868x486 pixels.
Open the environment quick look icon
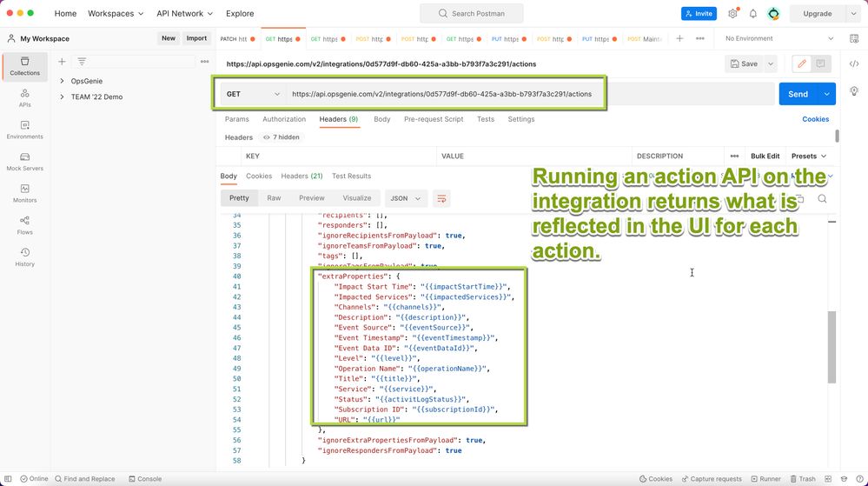(x=854, y=38)
